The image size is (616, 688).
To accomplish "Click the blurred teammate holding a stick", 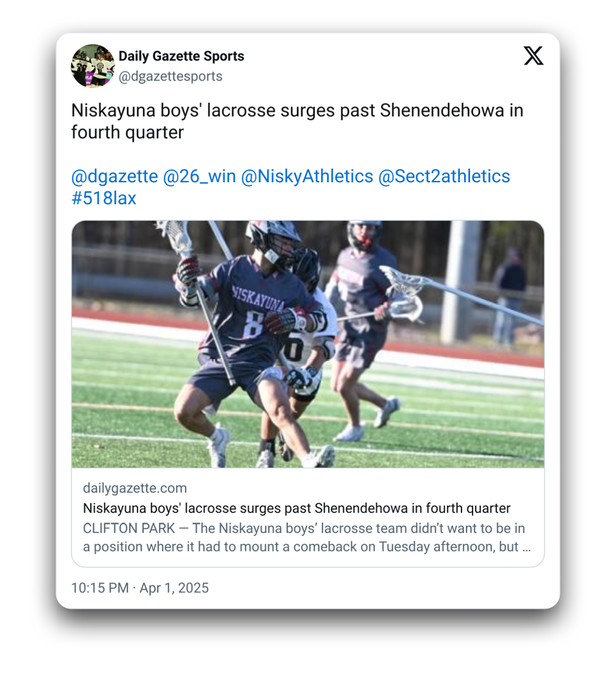I will [362, 329].
